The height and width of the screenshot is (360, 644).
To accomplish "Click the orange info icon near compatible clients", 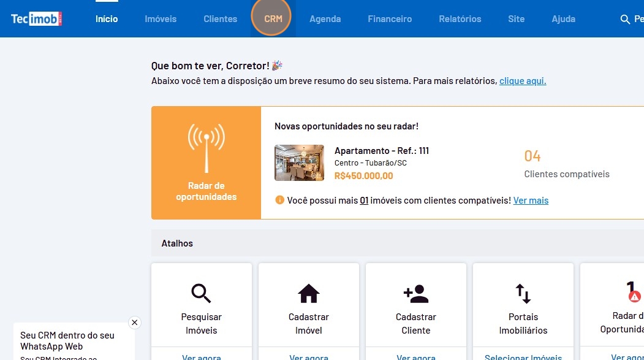I will pyautogui.click(x=280, y=200).
